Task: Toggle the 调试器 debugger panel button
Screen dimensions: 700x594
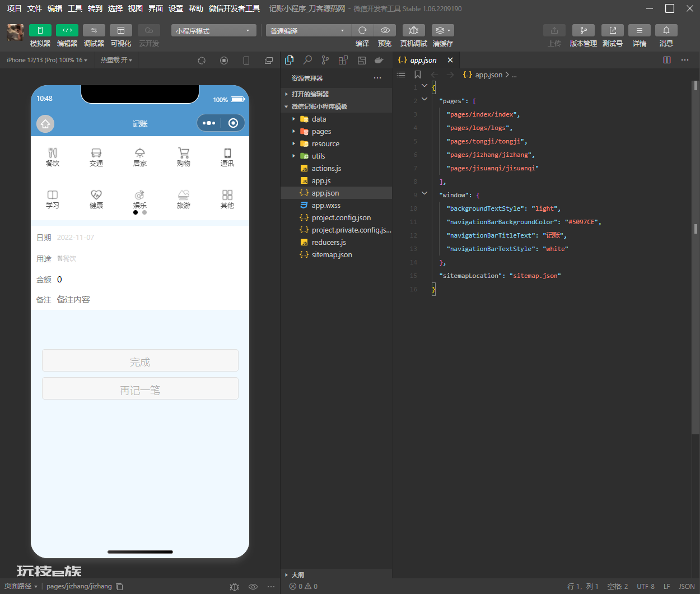Action: click(x=94, y=30)
